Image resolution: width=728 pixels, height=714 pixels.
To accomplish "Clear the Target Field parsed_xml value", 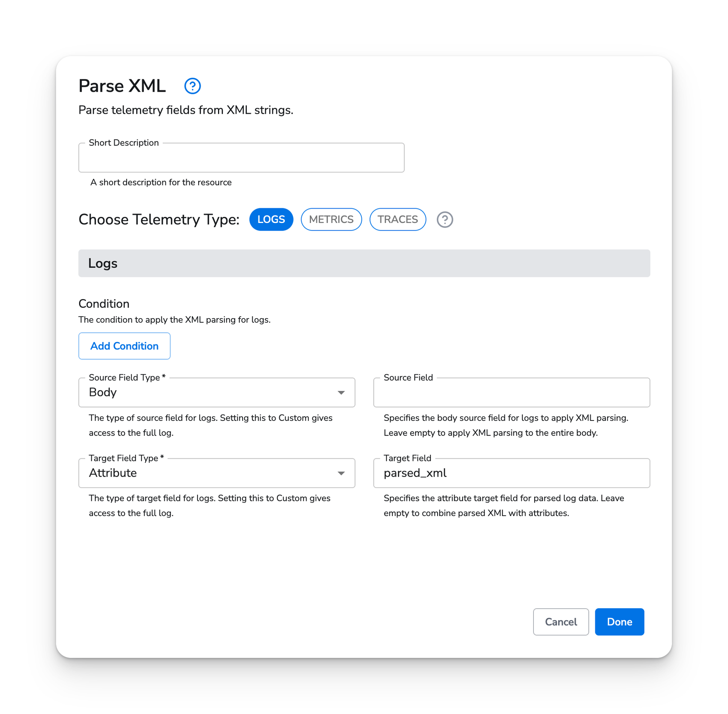I will point(513,473).
